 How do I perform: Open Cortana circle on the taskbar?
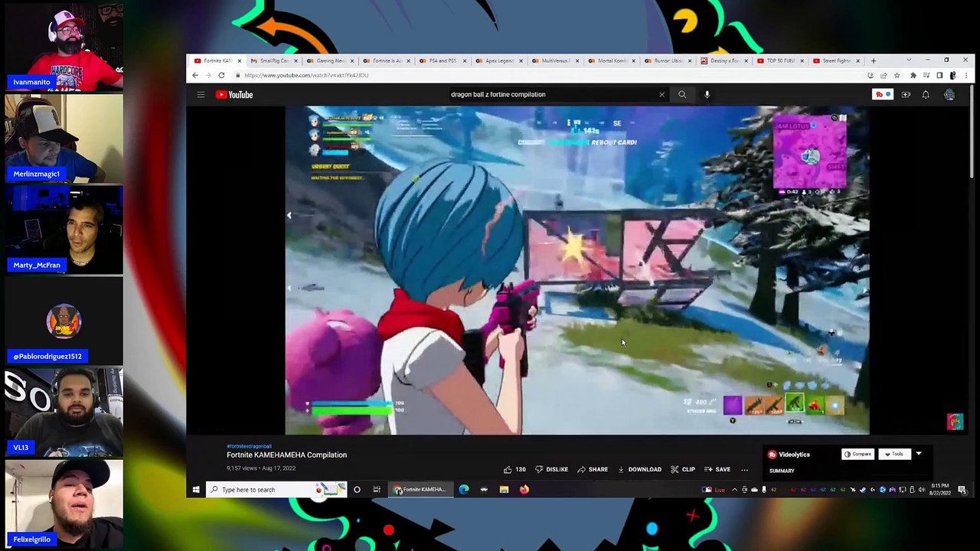[357, 490]
